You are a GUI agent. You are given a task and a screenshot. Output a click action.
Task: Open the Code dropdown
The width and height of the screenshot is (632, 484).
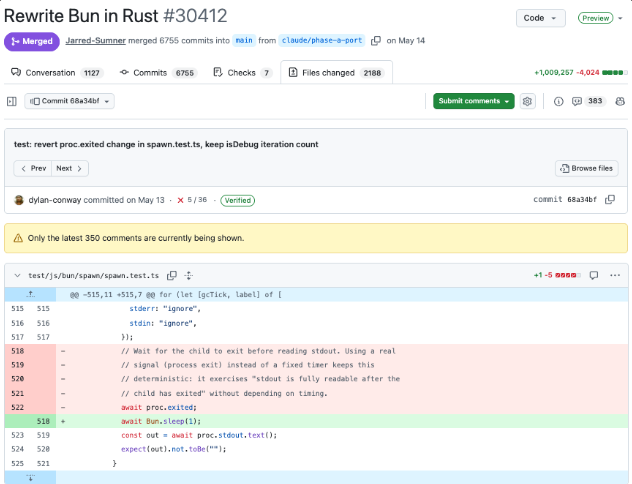coord(541,18)
